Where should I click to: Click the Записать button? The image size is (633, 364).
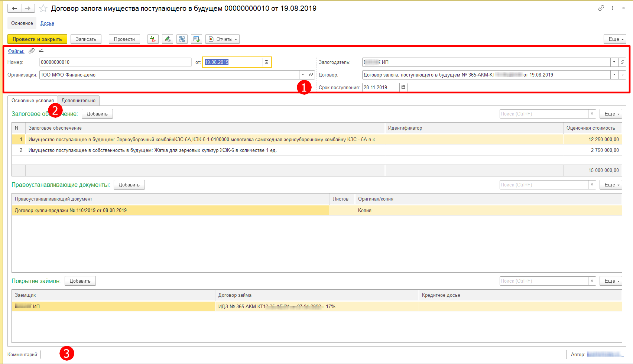coord(86,39)
